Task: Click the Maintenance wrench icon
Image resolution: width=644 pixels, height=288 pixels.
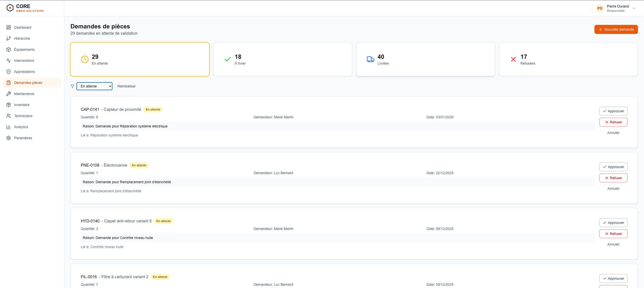Action: (9, 94)
